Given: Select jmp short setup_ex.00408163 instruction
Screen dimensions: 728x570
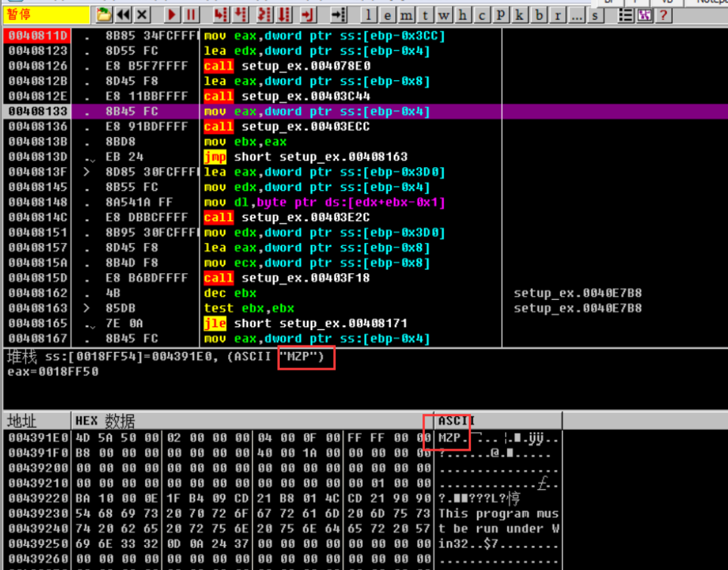Looking at the screenshot, I should pos(306,157).
